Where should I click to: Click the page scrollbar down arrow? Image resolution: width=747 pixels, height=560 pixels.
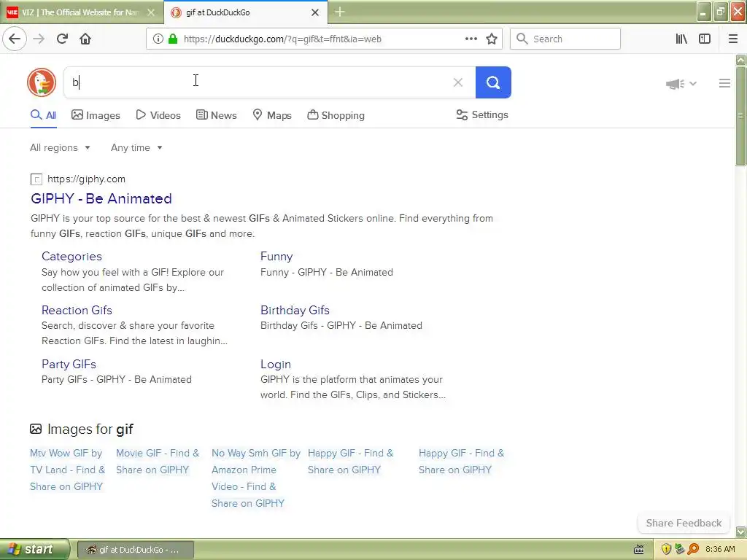click(741, 531)
